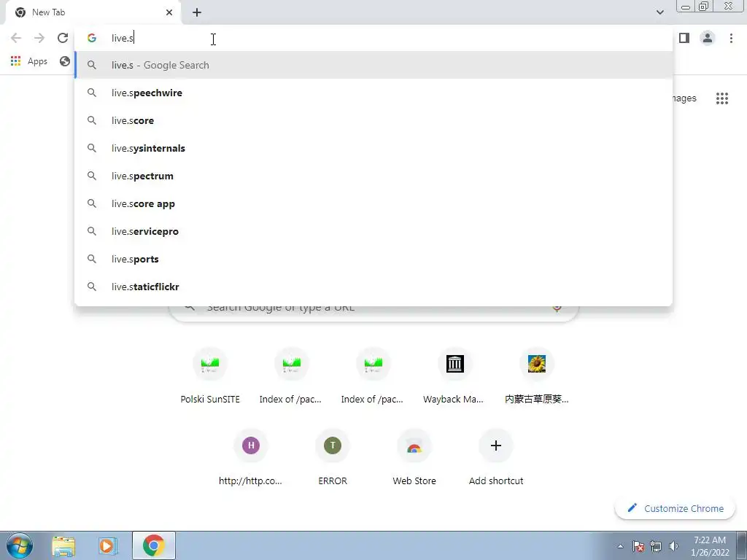Open the Google apps grid
Viewport: 747px width, 560px height.
pyautogui.click(x=721, y=98)
